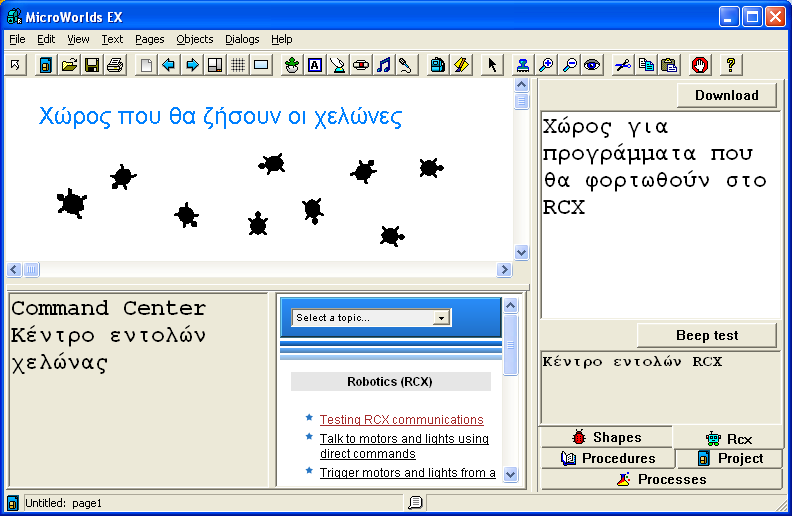Select the magnify (zoom in) tool
This screenshot has width=792, height=516.
(546, 65)
